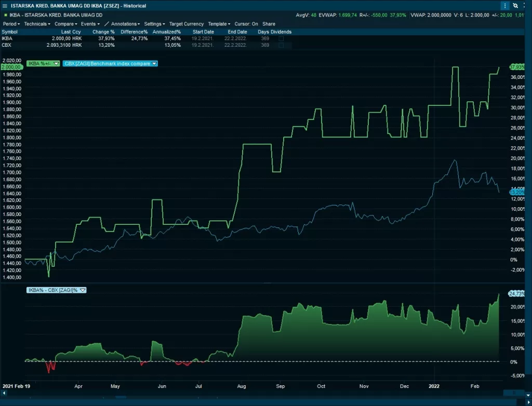Click the search magnifier icon
Viewport: 532px width, 406px height.
coord(525,6)
